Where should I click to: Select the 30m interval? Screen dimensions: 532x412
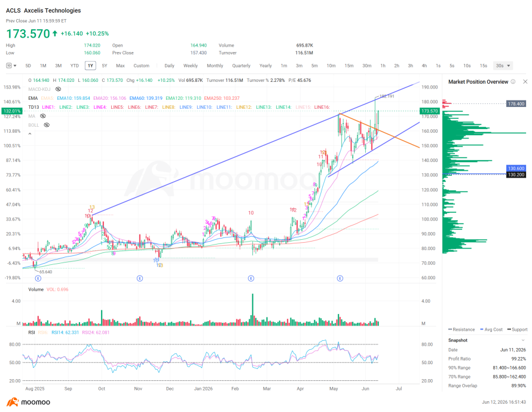[x=367, y=66]
